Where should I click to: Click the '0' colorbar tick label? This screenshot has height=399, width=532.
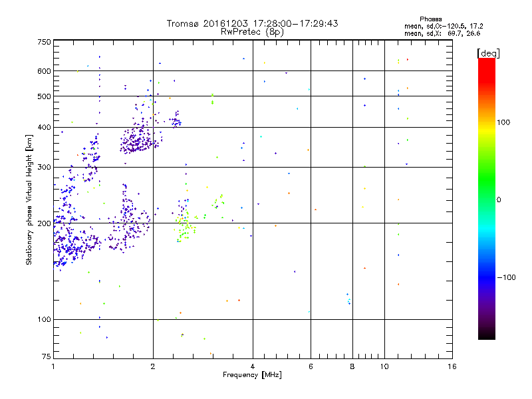click(x=499, y=200)
